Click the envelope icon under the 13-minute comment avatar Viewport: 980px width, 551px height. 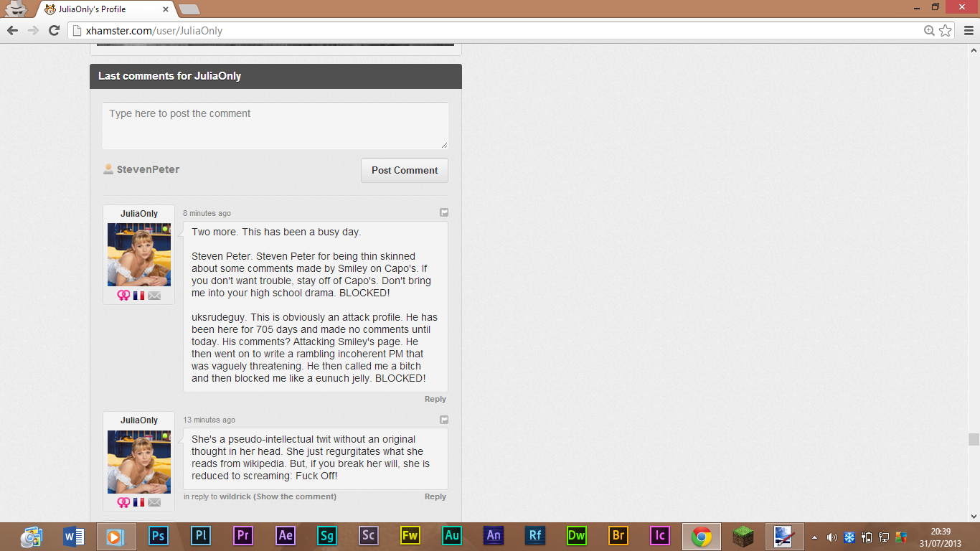[x=154, y=502]
